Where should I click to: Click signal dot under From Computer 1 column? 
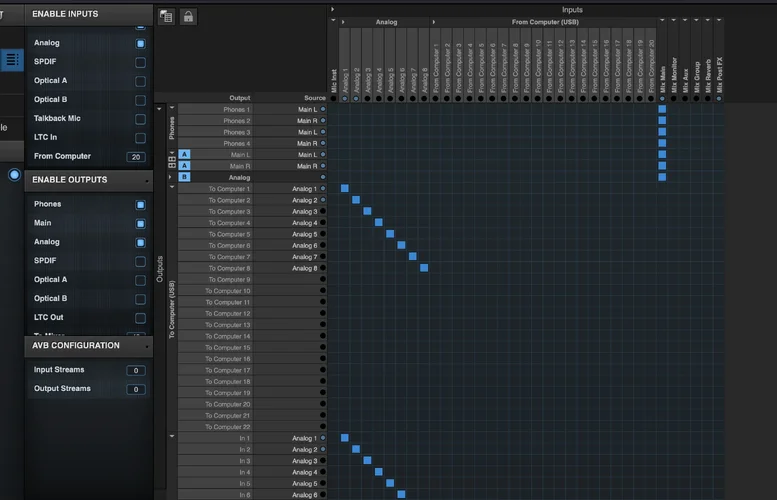[x=436, y=99]
